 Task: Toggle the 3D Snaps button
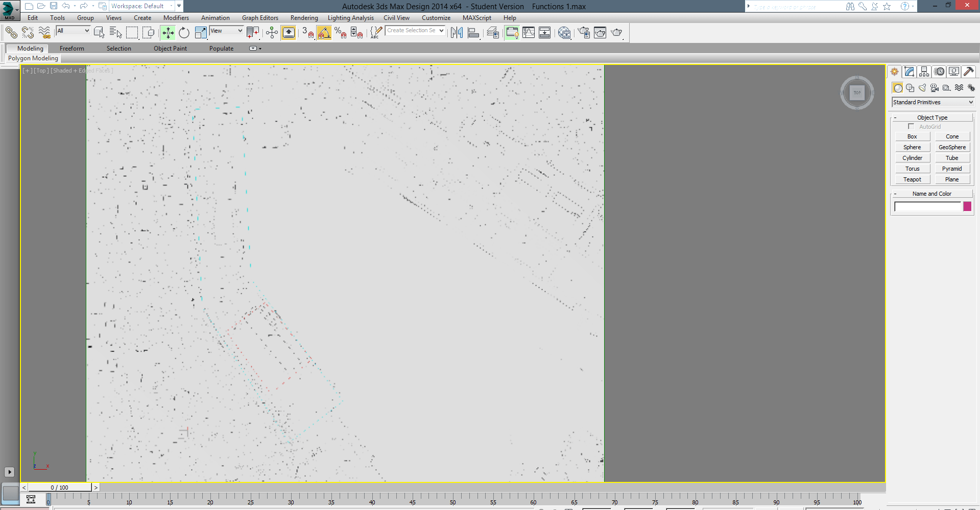click(x=307, y=33)
